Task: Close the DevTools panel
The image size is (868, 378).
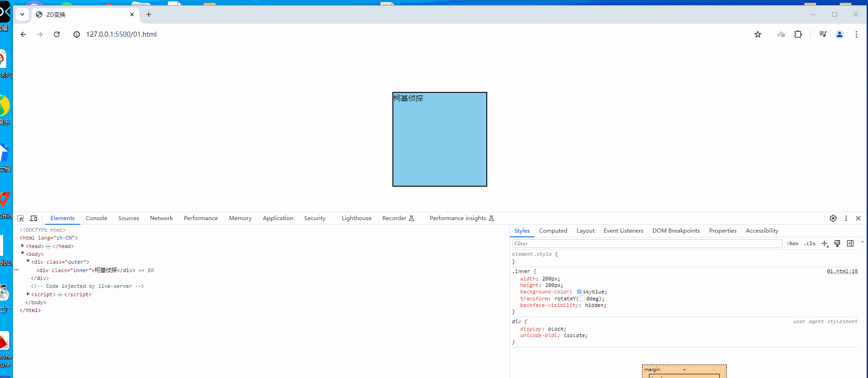Action: coord(858,218)
